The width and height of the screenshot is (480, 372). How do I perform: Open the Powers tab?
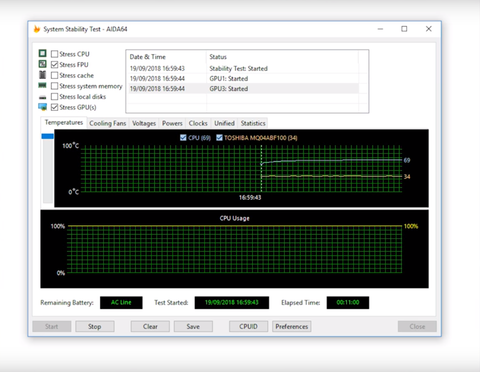click(x=172, y=123)
